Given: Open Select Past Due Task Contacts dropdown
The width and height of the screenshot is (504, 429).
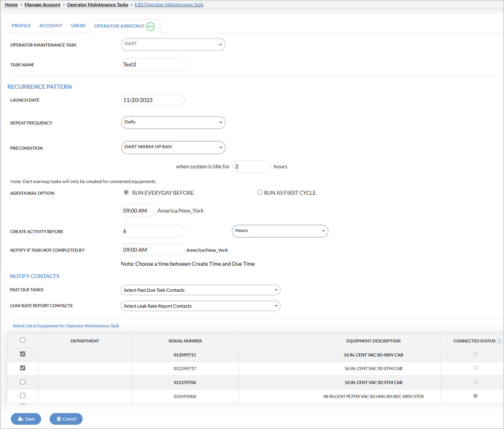Looking at the screenshot, I should pos(201,290).
